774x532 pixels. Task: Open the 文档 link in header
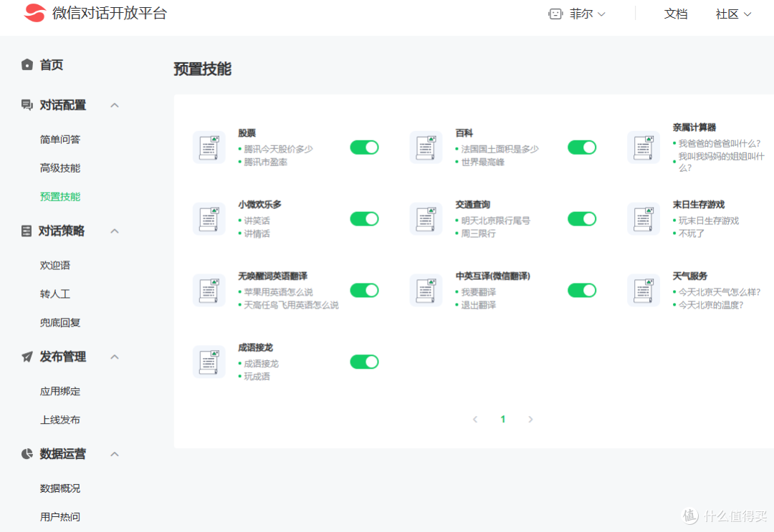[676, 14]
